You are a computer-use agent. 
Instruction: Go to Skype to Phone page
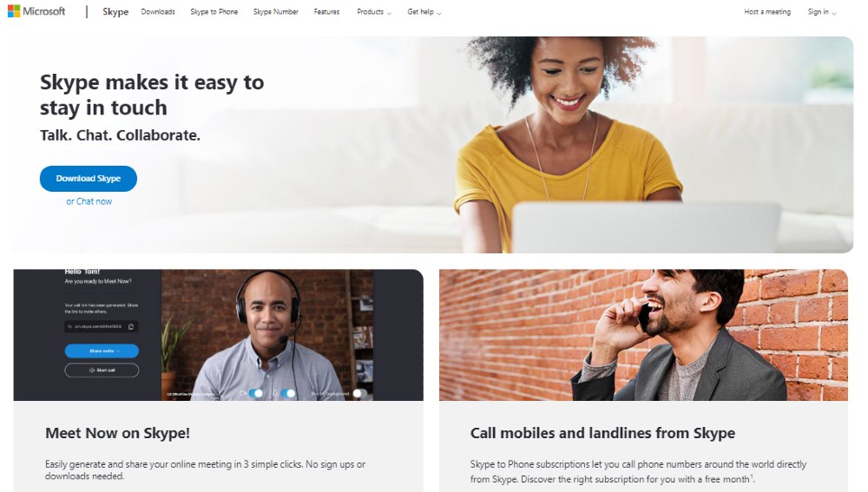click(214, 11)
